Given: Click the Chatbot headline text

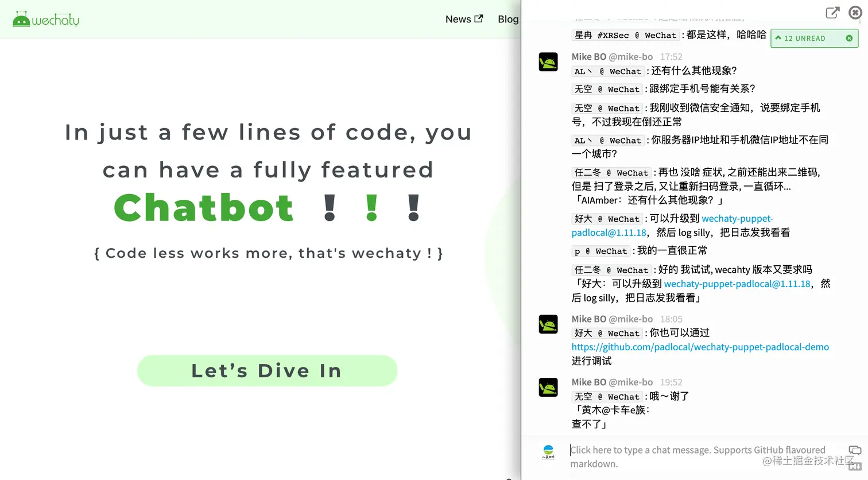Looking at the screenshot, I should (204, 207).
